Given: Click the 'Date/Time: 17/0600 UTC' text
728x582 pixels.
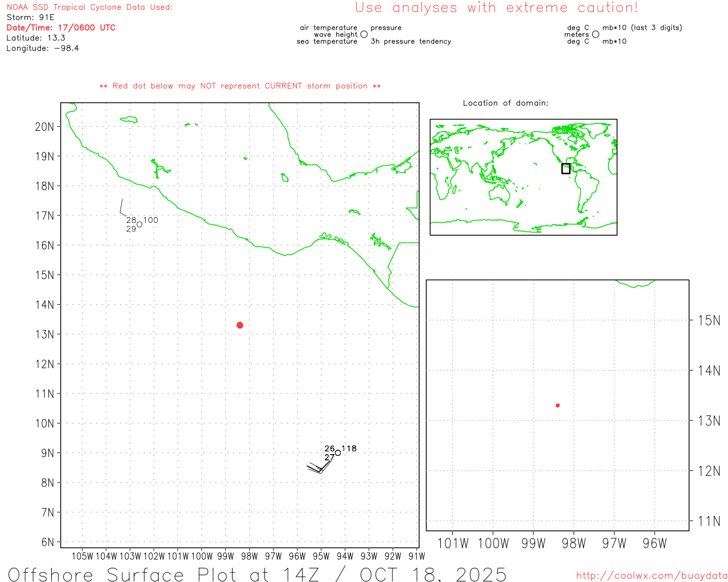Looking at the screenshot, I should point(61,28).
